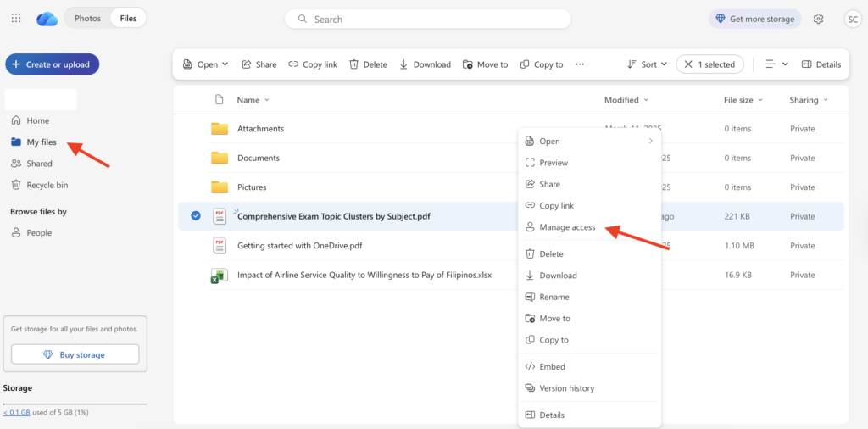Open the Sort dropdown

click(647, 64)
